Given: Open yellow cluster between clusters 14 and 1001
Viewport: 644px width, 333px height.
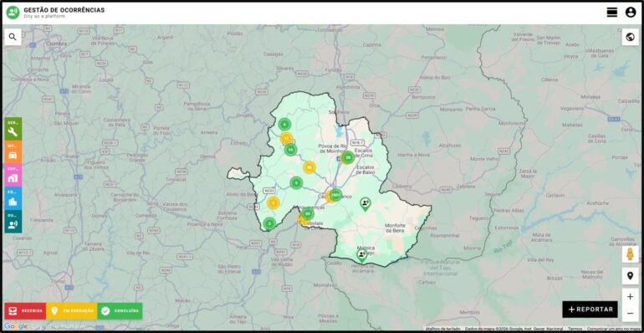Looking at the screenshot, I should click(309, 167).
